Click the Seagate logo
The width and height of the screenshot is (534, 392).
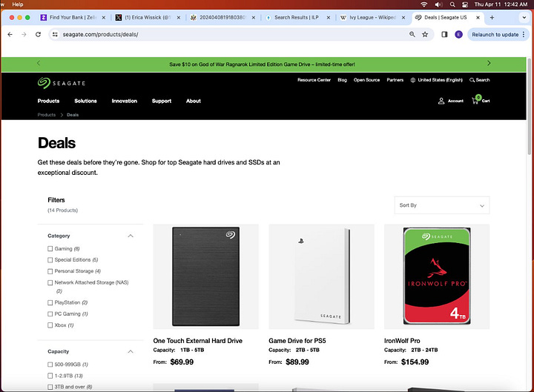pyautogui.click(x=62, y=83)
